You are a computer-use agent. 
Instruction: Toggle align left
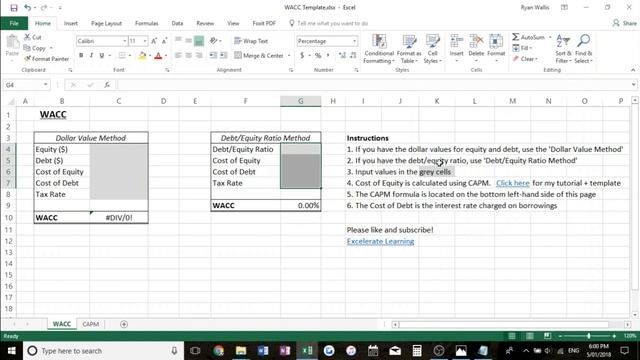pos(178,56)
